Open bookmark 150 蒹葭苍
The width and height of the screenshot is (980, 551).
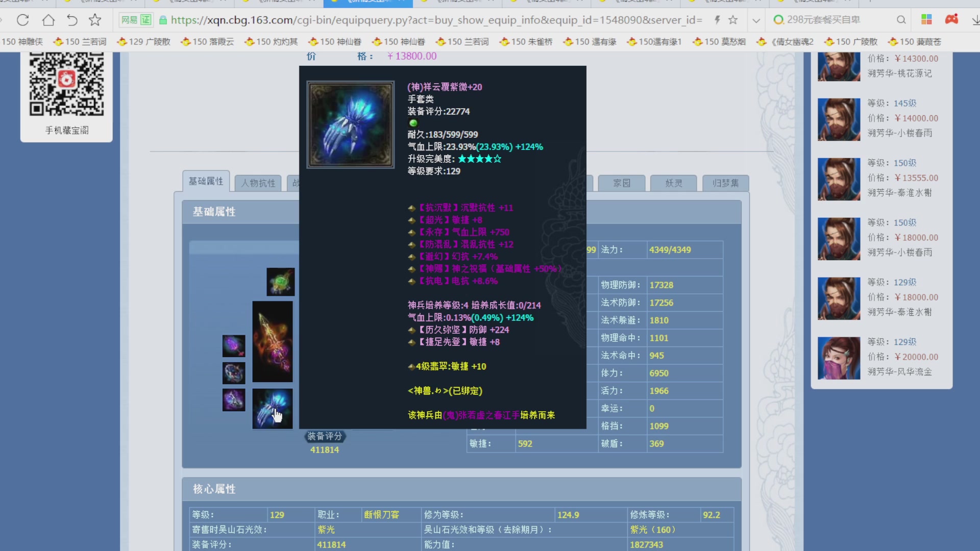[x=915, y=42]
